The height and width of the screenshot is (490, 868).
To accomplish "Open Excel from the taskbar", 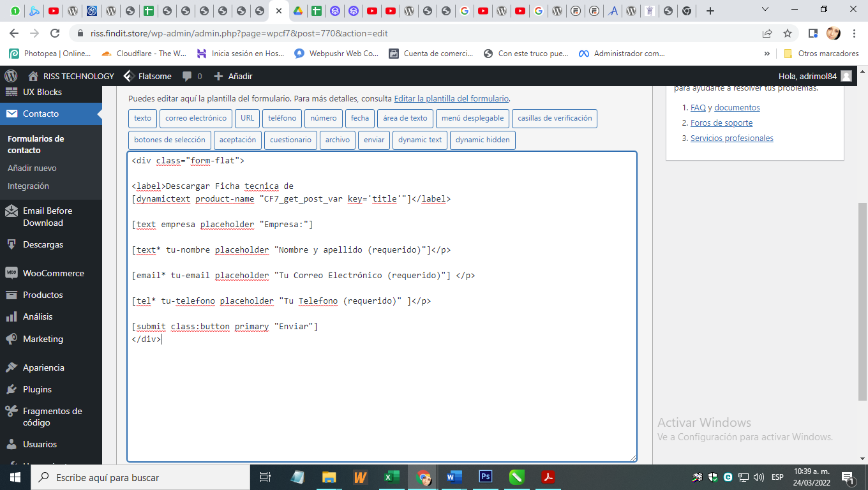I will (391, 477).
